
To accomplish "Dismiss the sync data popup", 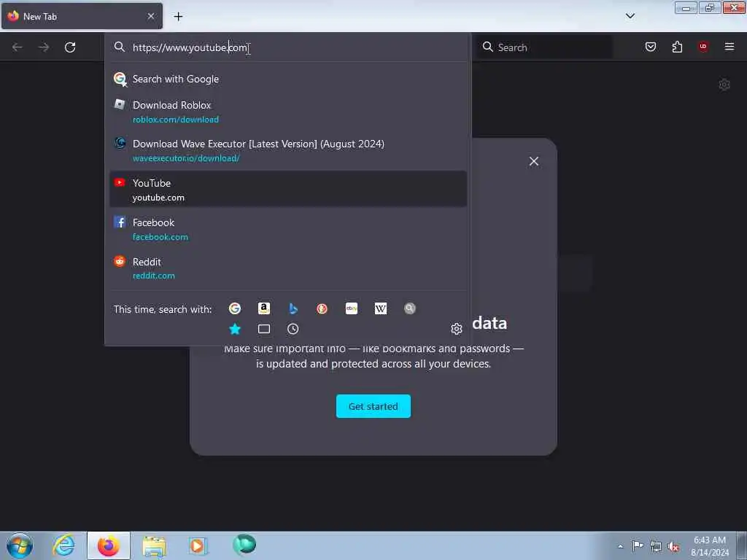I will click(x=534, y=161).
